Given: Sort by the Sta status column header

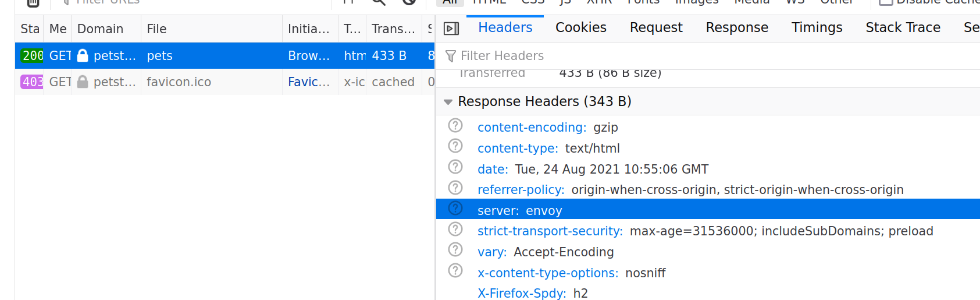Looking at the screenshot, I should [30, 29].
